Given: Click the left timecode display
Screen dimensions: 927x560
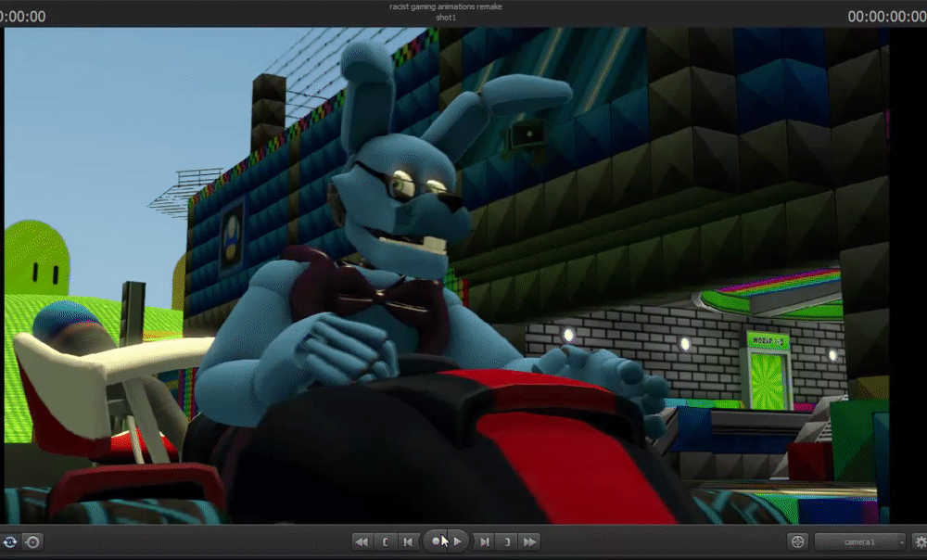Looking at the screenshot, I should (x=22, y=17).
